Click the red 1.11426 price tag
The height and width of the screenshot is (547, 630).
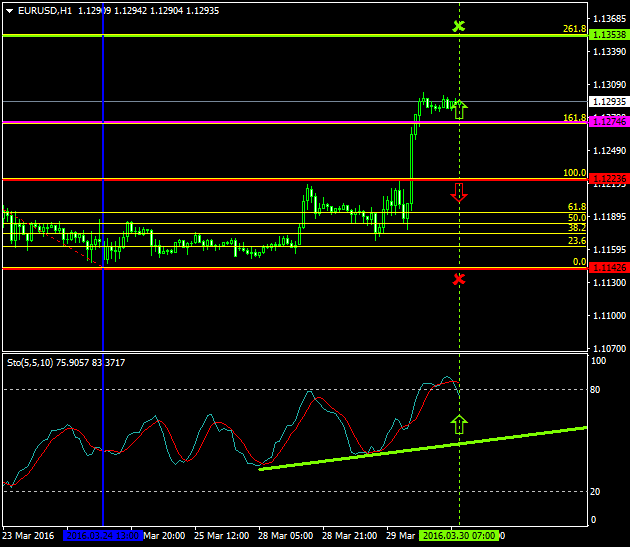[608, 268]
